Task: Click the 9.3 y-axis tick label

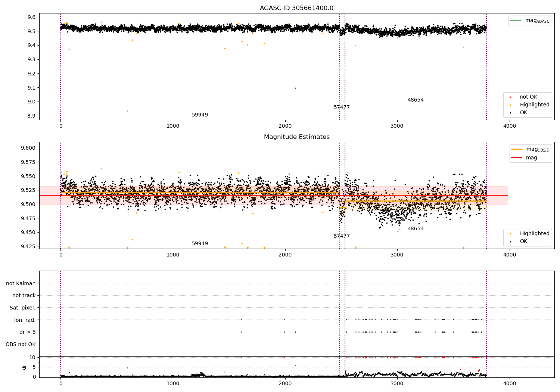Action: pos(31,60)
